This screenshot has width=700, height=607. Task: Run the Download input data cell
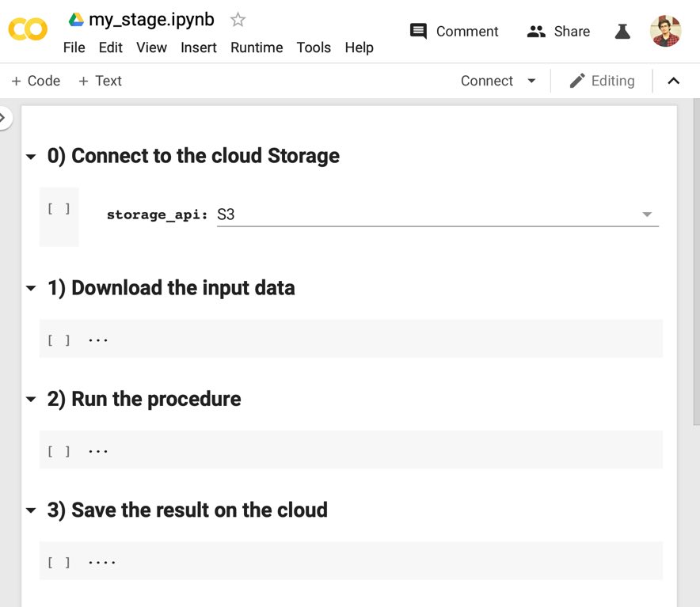click(x=59, y=340)
